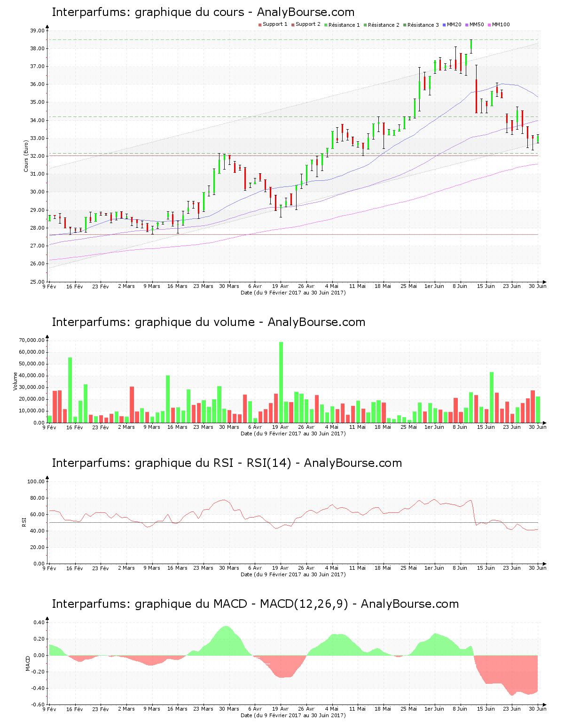Click '8 Juin' on the RSI chart date axis
The height and width of the screenshot is (728, 564).
coord(460,568)
